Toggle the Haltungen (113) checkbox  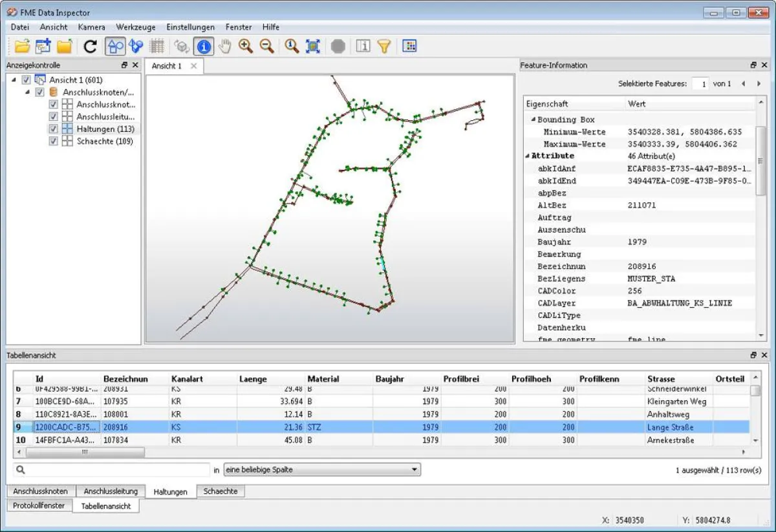[x=53, y=129]
